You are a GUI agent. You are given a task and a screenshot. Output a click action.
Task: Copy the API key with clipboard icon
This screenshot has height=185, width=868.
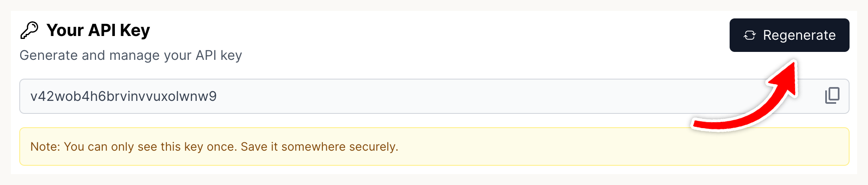coord(832,96)
